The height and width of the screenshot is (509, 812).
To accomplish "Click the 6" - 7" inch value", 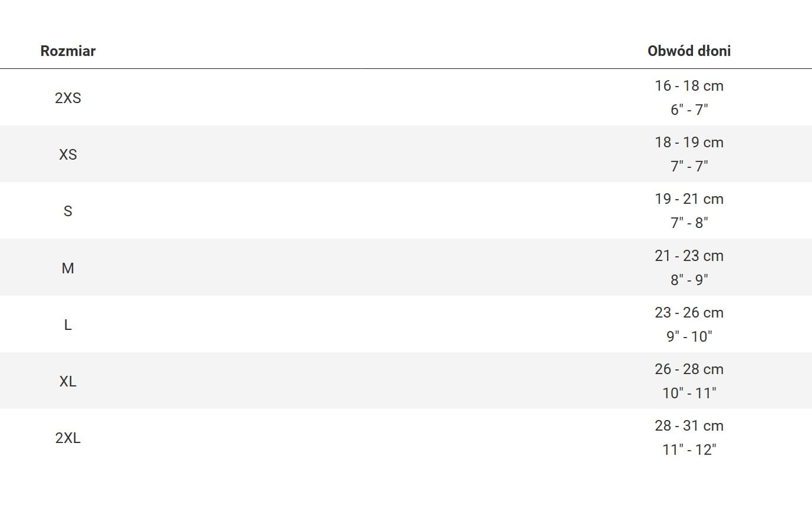I will tap(689, 110).
